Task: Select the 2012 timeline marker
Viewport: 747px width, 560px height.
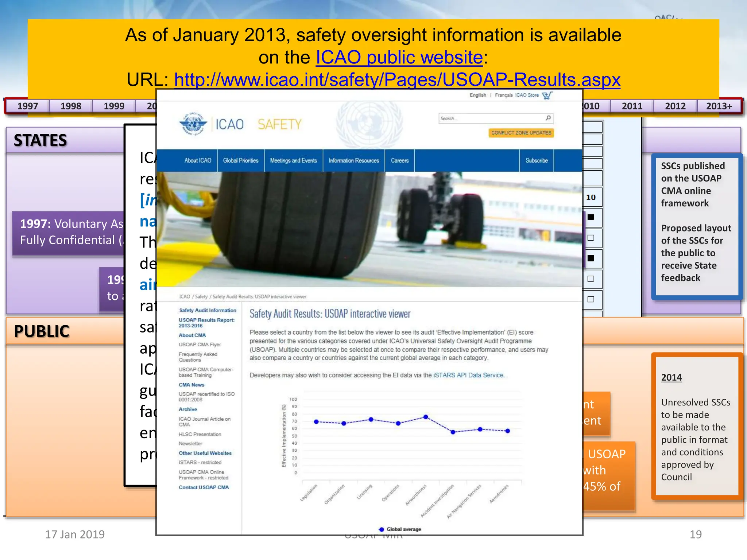Action: tap(675, 106)
